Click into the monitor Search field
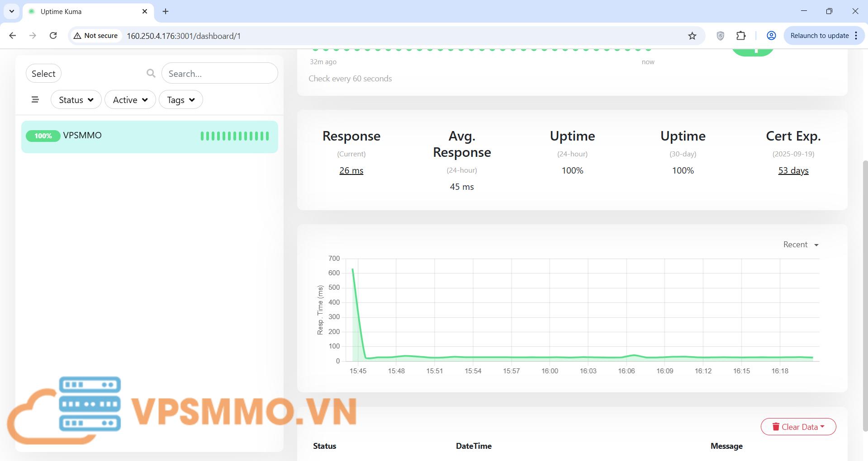 point(220,74)
